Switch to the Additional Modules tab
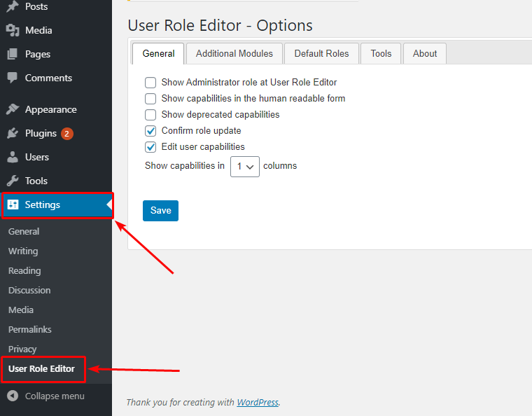Viewport: 532px width, 416px height. tap(234, 54)
